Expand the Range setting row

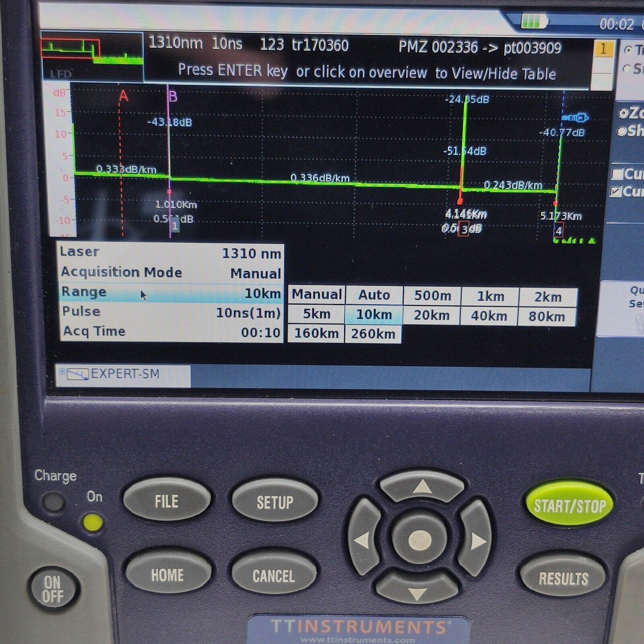[171, 293]
